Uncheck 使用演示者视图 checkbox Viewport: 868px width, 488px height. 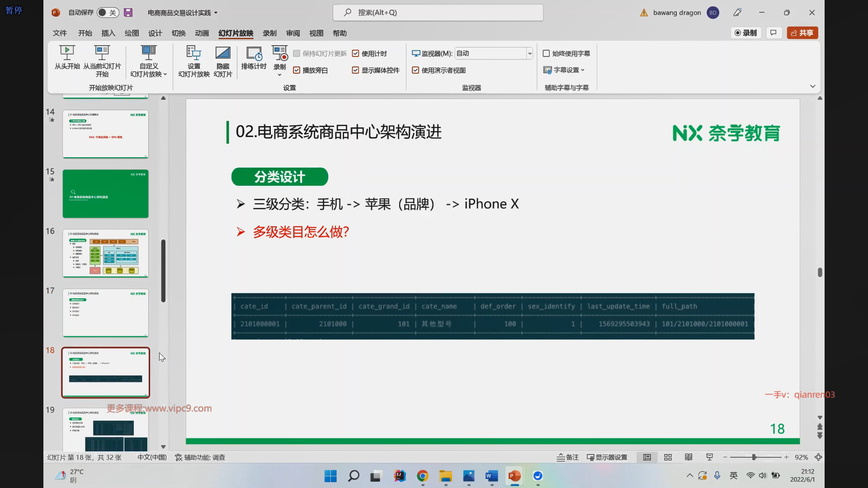pyautogui.click(x=415, y=70)
